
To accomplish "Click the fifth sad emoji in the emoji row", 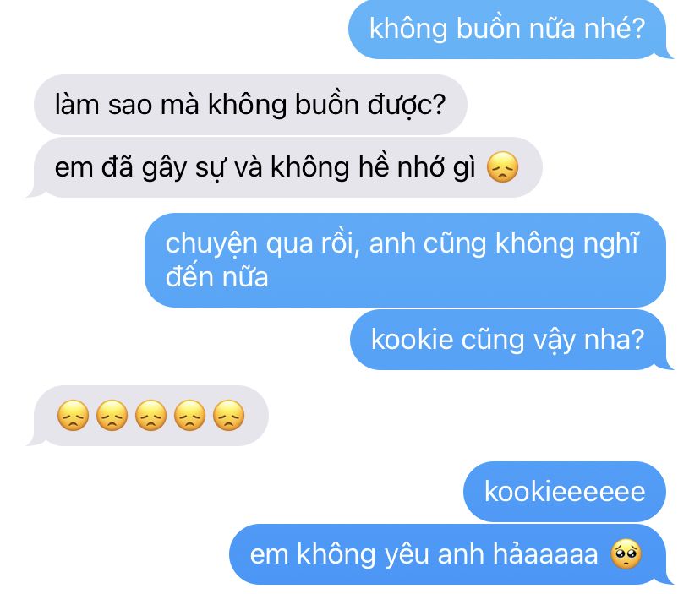I will point(228,416).
